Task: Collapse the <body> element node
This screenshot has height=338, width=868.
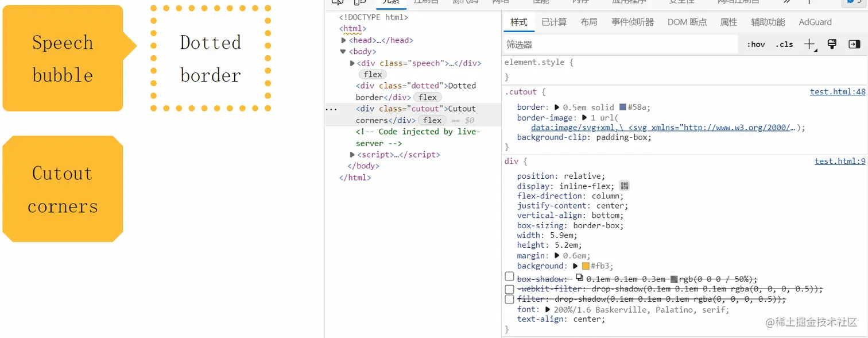Action: coord(343,52)
